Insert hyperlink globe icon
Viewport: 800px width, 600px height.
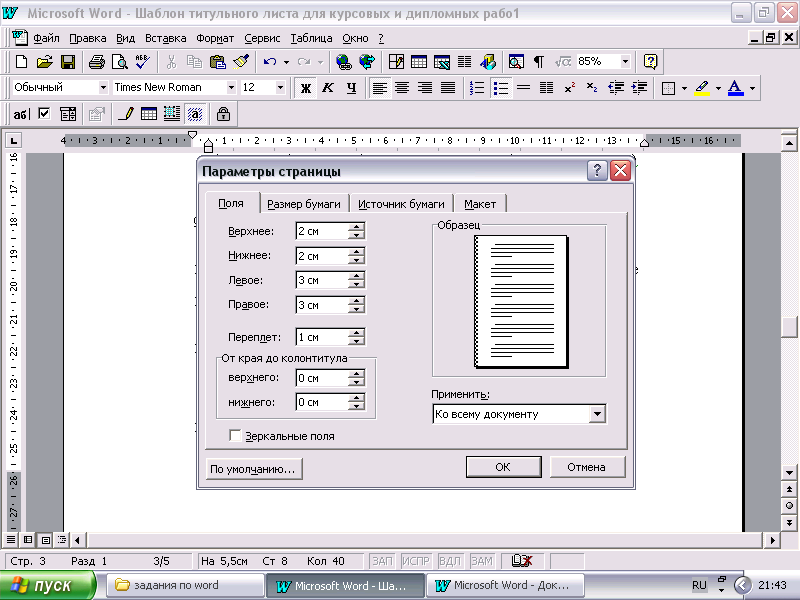[343, 62]
